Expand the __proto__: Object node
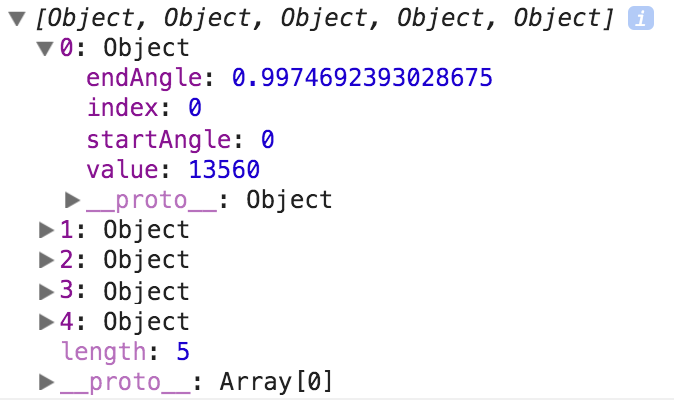674x404 pixels. [x=72, y=199]
